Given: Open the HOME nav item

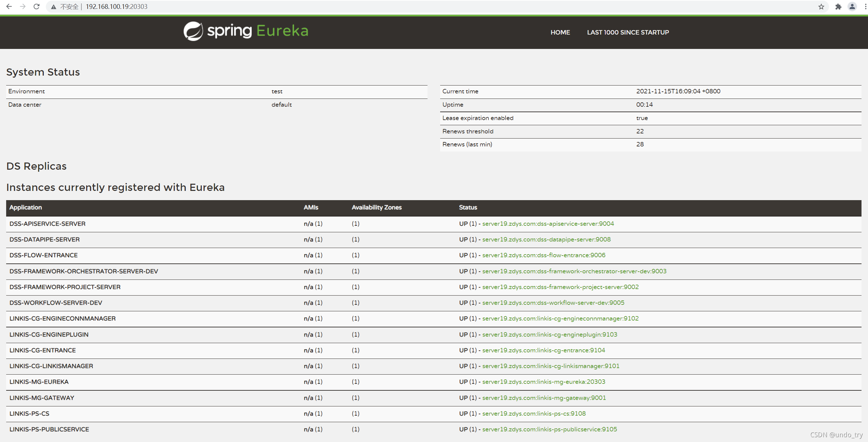Looking at the screenshot, I should click(x=560, y=32).
